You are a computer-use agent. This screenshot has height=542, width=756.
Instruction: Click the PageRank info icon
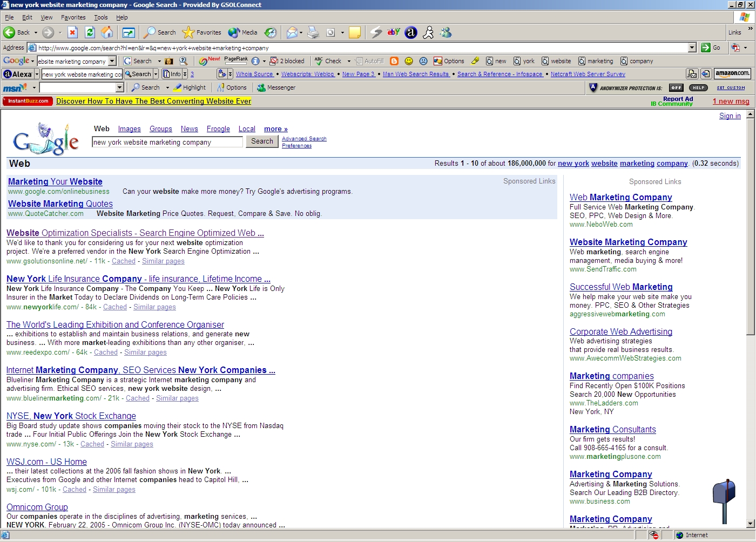pos(255,61)
